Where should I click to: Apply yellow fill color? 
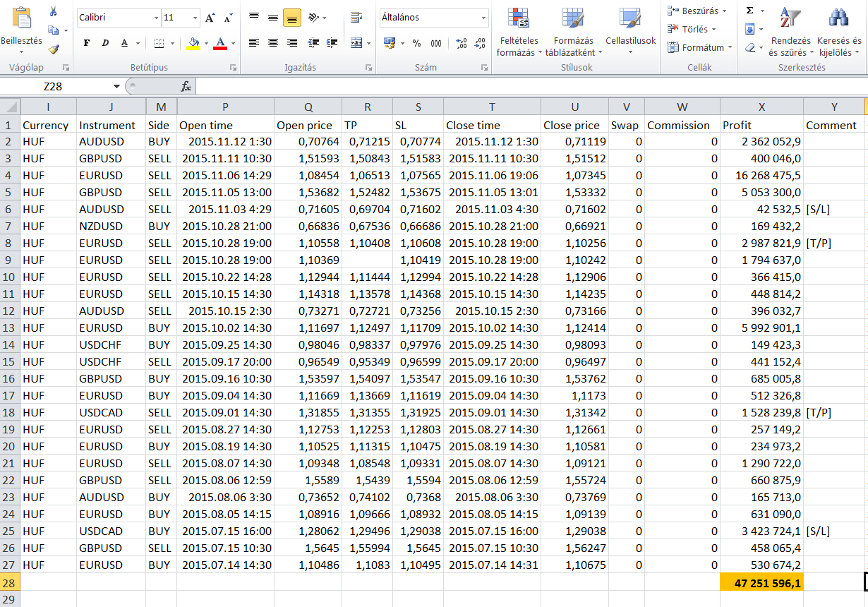pyautogui.click(x=193, y=43)
